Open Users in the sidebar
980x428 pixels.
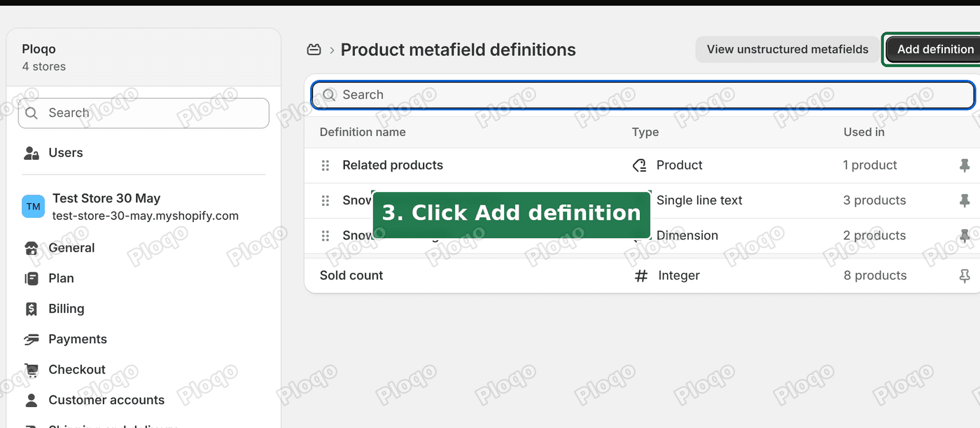[66, 153]
